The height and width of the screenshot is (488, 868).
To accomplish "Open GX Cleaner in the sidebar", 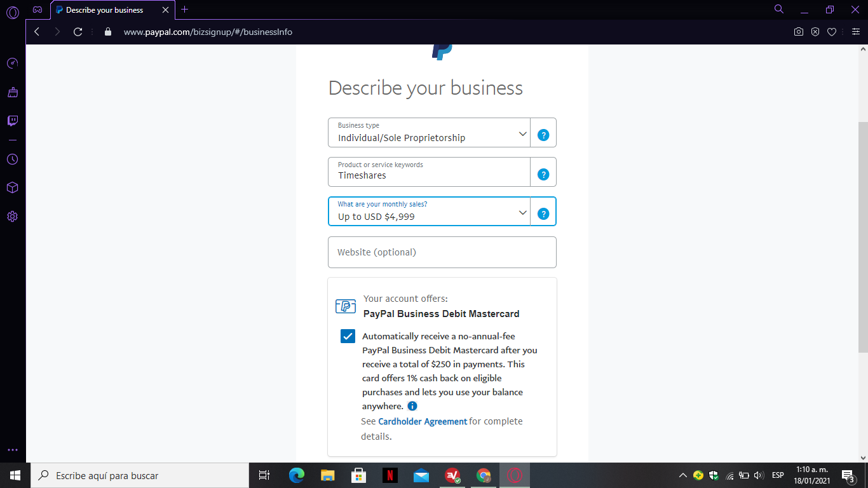I will 13,92.
